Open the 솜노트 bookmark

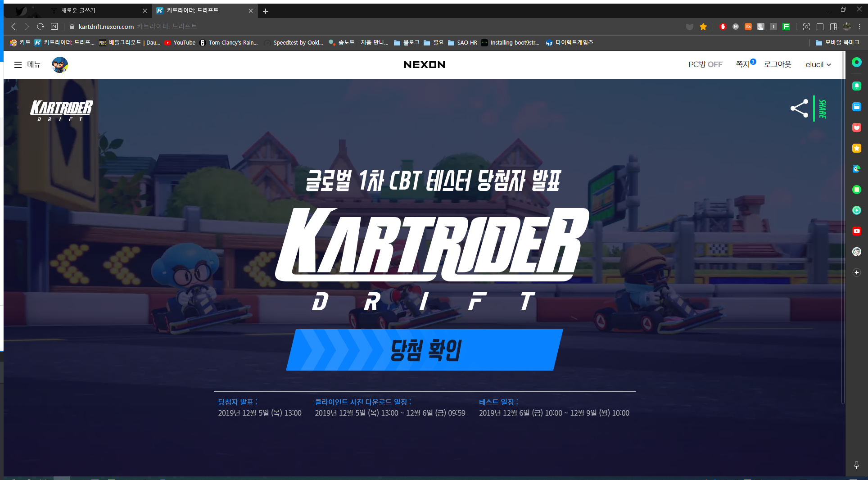pos(358,42)
